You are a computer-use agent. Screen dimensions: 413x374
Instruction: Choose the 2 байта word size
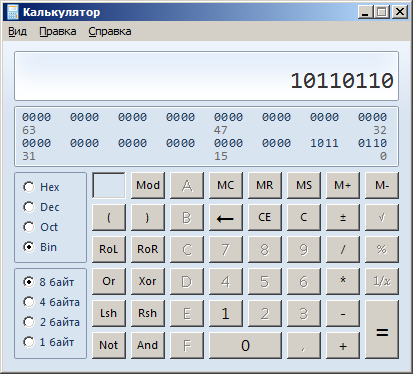click(x=51, y=322)
